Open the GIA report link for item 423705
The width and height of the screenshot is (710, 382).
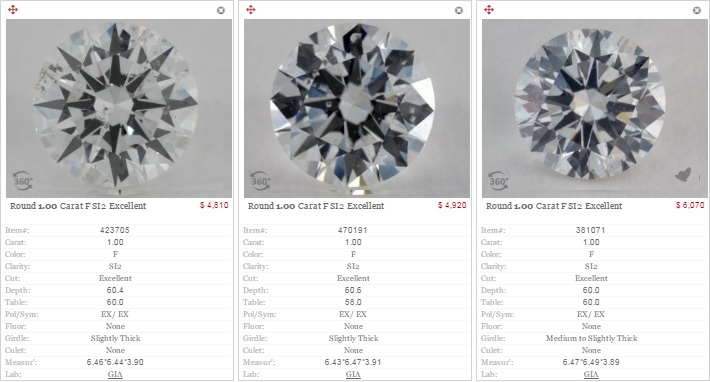click(115, 374)
